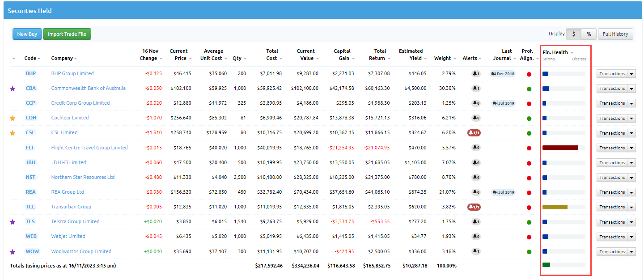Open the Jul 2019 journal entry for REA
The image size is (644, 280).
pos(503,192)
